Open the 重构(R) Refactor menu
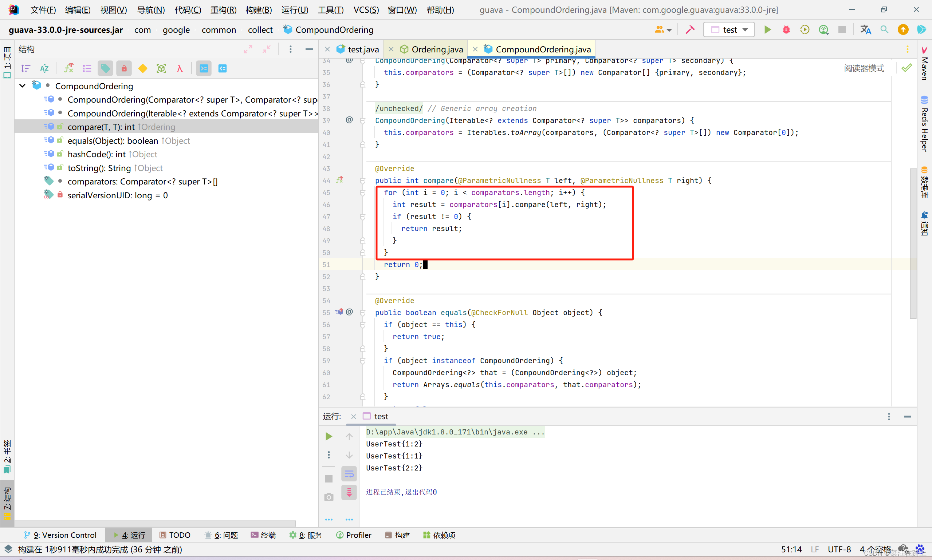This screenshot has width=932, height=560. (x=223, y=10)
